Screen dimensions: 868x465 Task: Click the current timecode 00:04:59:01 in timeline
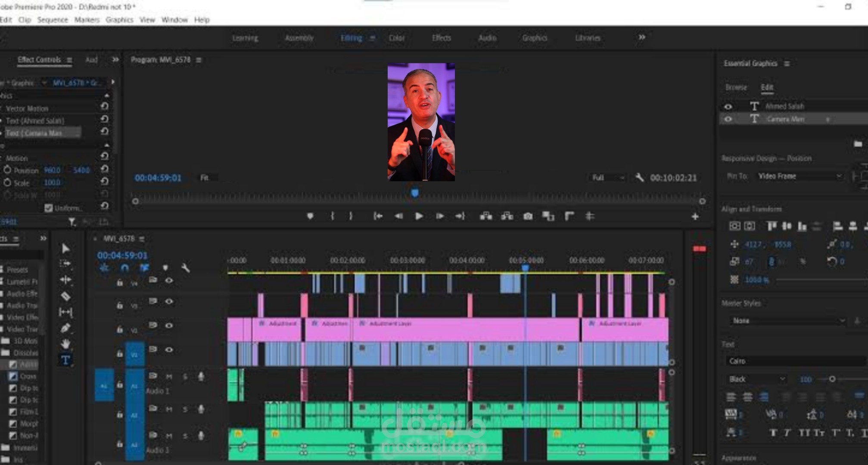[122, 255]
